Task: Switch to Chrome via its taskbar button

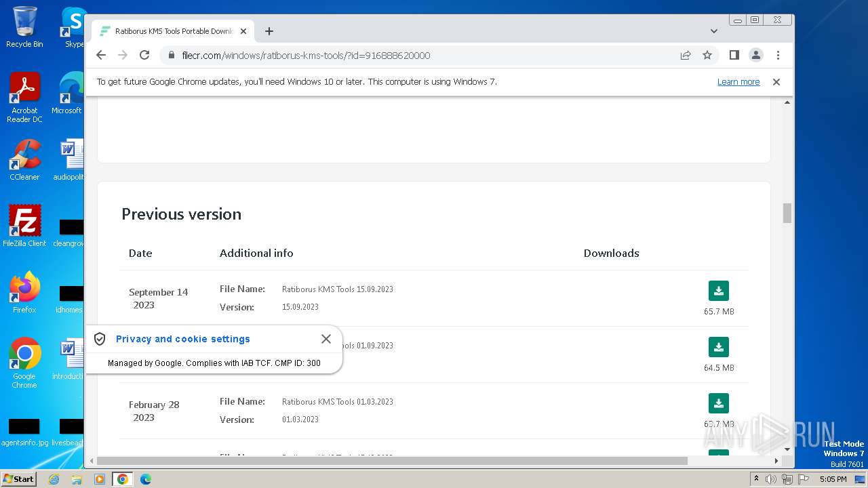Action: [123, 479]
